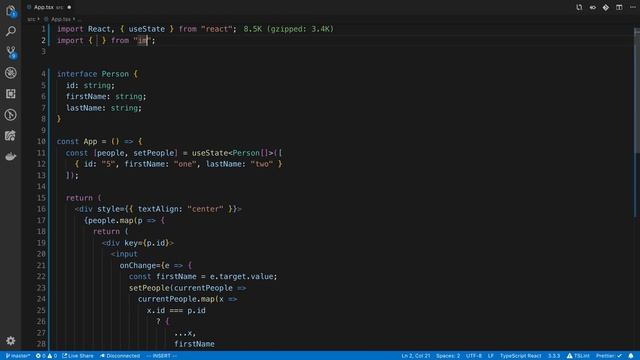Open the editor More Actions menu
Image resolution: width=640 pixels, height=360 pixels.
632,7
